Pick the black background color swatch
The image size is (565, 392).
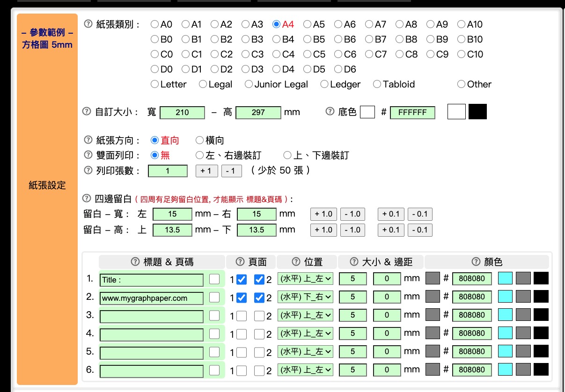(x=477, y=112)
